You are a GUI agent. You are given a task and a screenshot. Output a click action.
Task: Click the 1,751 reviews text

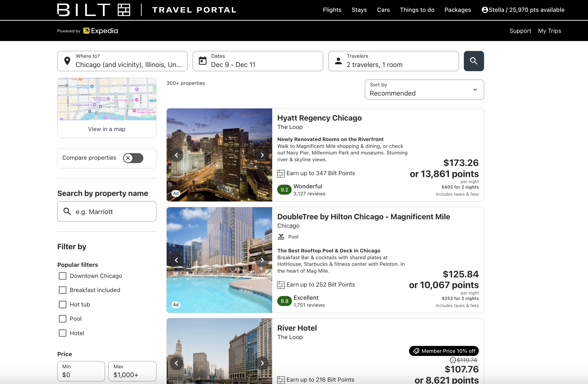point(309,305)
